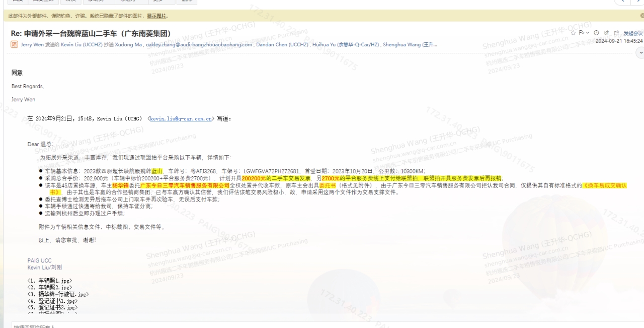
Task: Click the line 运输到杭州后立即办理过户手续
Action: coord(85,214)
